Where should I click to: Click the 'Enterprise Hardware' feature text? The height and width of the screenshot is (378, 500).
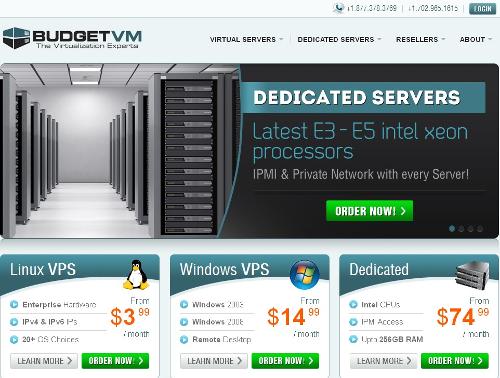(59, 305)
